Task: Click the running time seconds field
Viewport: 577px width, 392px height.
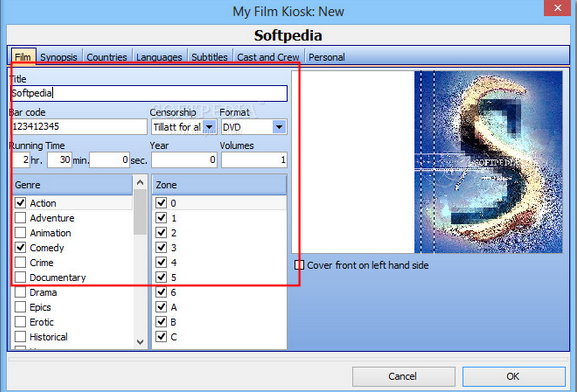Action: point(109,160)
